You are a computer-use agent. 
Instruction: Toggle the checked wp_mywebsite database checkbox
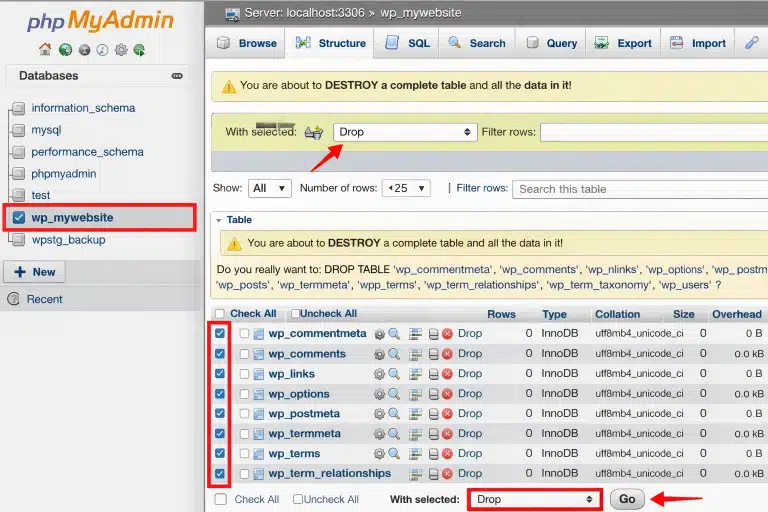pos(19,218)
